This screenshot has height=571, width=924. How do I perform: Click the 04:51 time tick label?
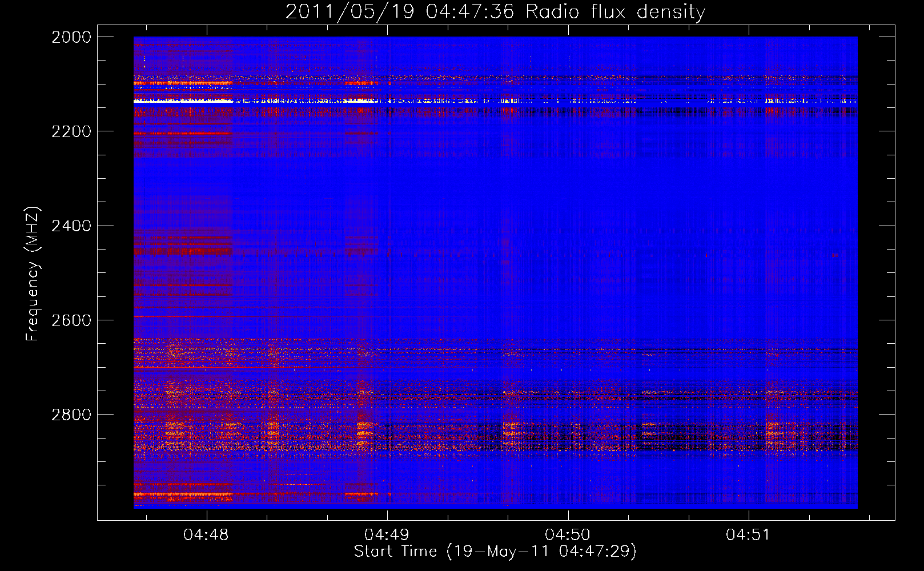748,534
